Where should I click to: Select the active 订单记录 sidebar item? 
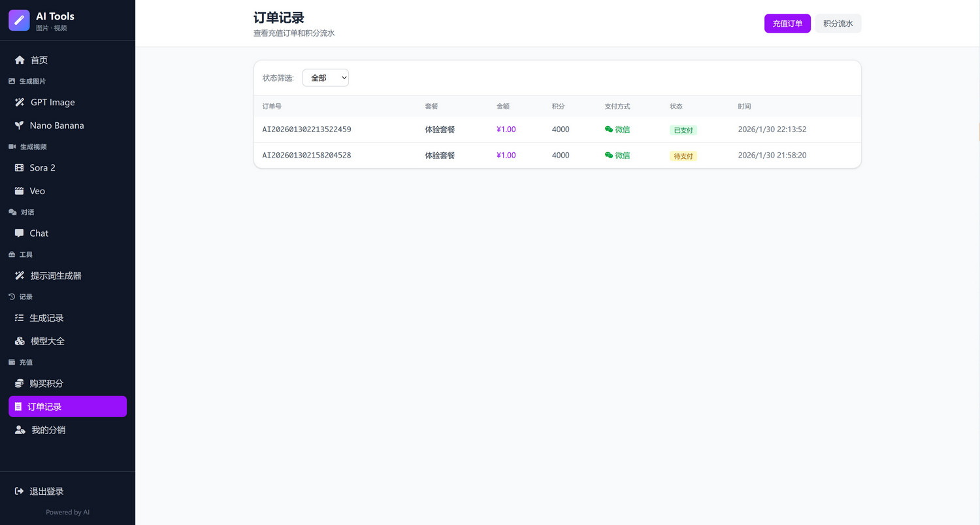coord(67,407)
